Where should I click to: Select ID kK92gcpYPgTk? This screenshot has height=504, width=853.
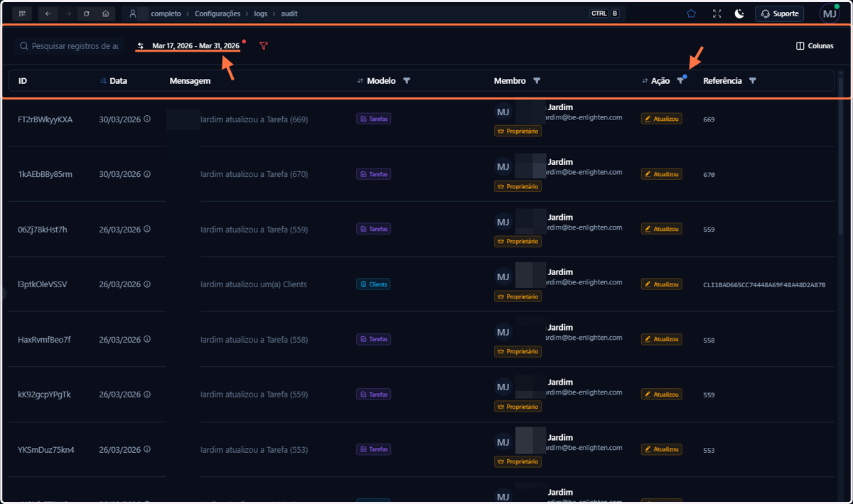coord(44,395)
